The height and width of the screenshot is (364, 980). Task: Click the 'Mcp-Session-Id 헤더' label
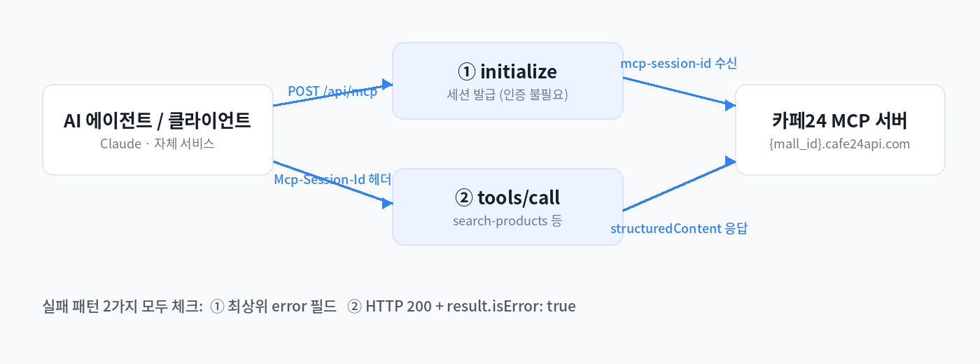(332, 180)
